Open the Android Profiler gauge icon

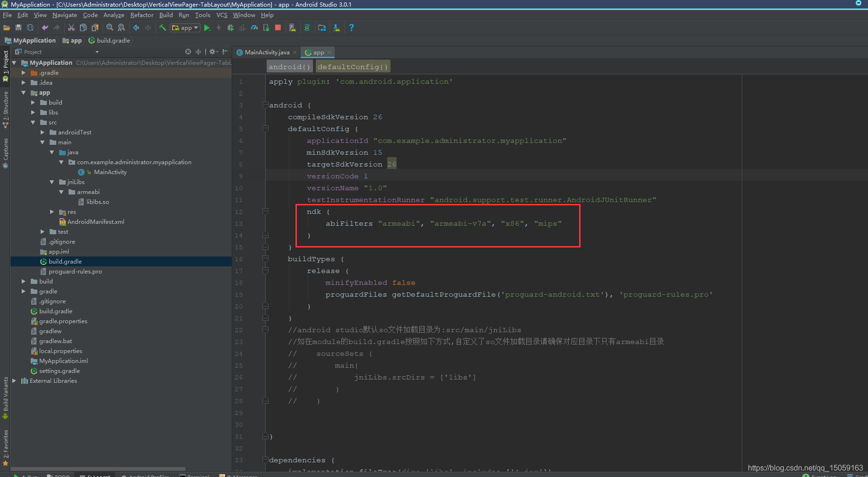coord(254,28)
